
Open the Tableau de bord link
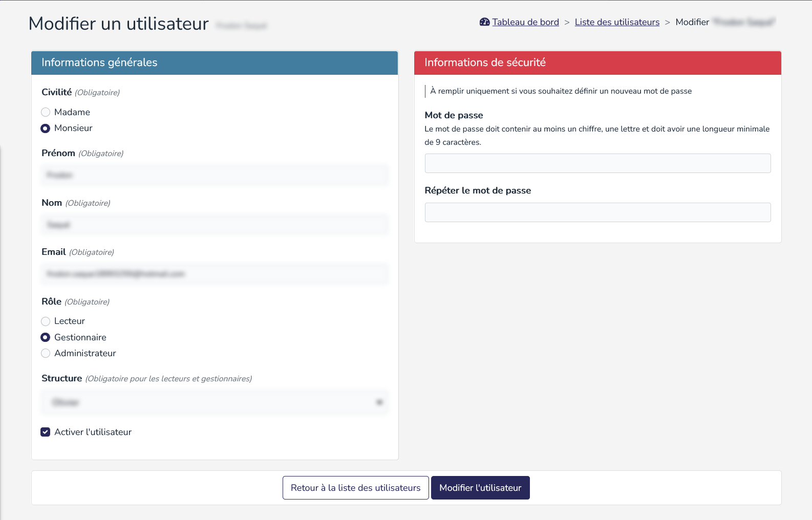point(525,22)
